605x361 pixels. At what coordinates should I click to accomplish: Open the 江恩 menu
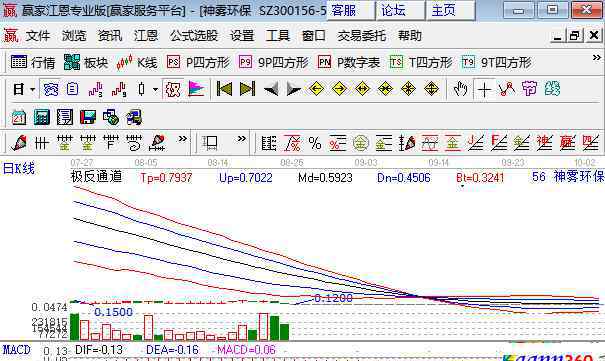[146, 36]
